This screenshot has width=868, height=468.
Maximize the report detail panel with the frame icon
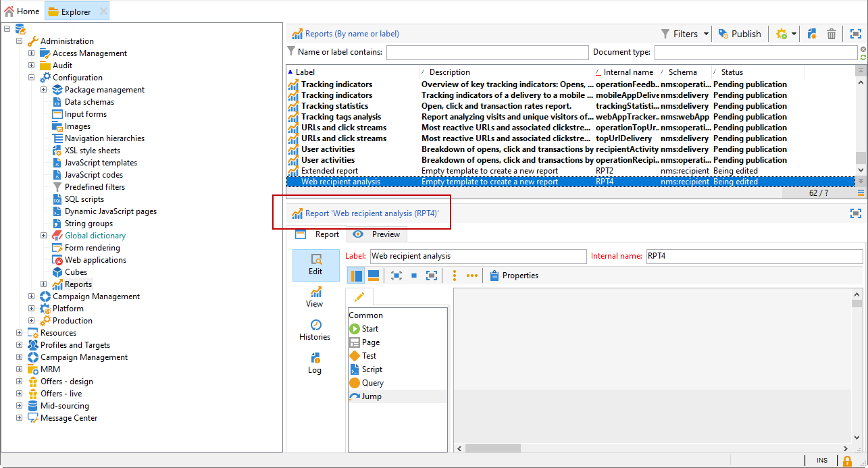pyautogui.click(x=856, y=213)
